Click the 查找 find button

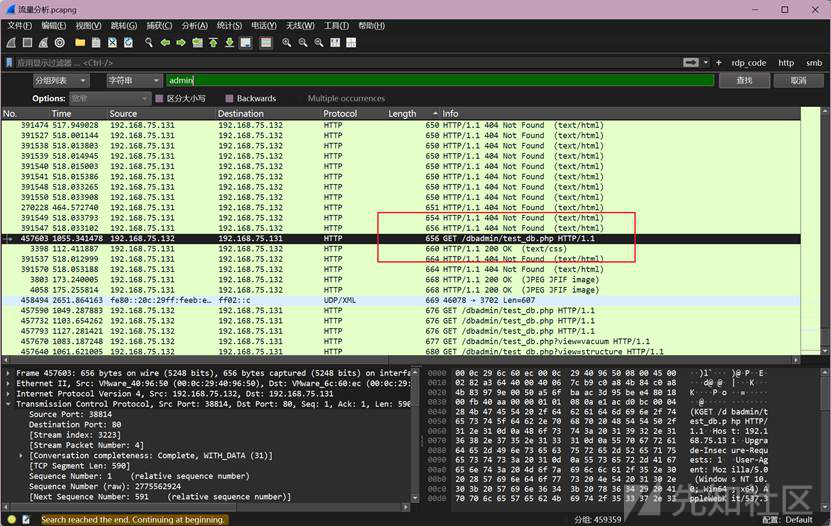coord(744,81)
